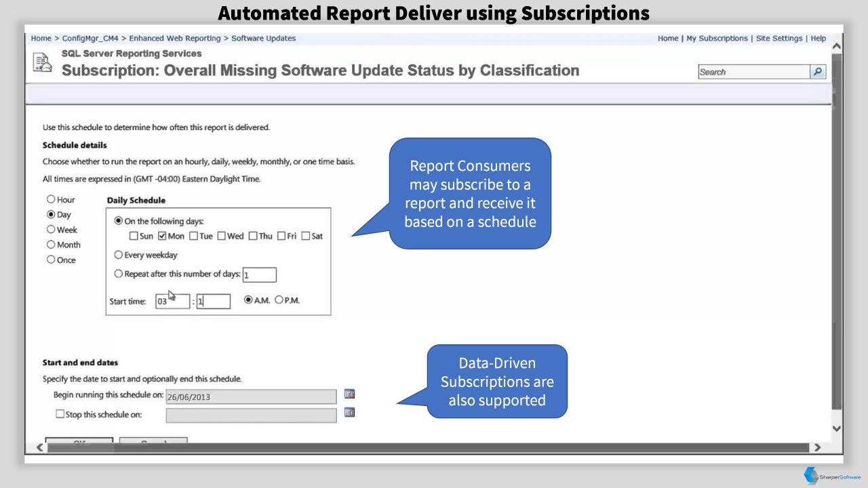868x488 pixels.
Task: Click the top-right Home link
Action: click(668, 39)
